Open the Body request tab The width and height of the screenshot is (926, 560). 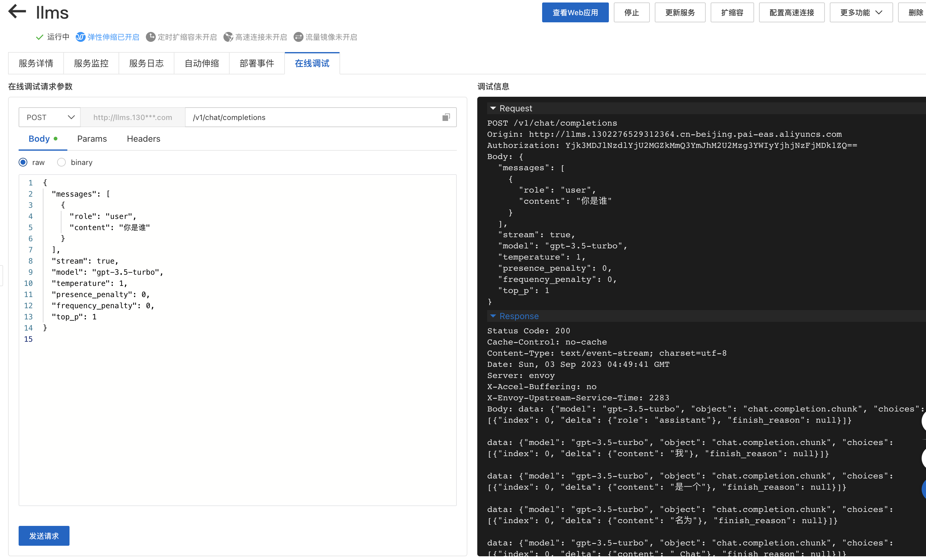pos(43,139)
